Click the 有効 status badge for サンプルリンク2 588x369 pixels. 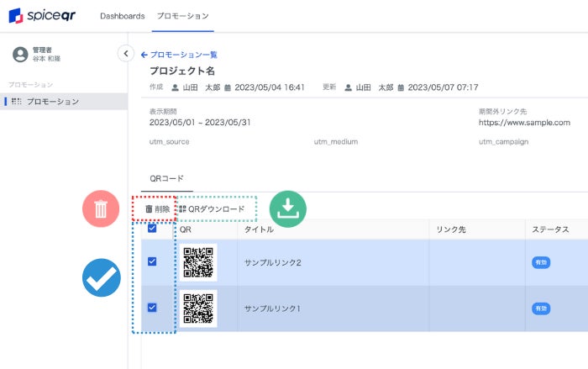541,262
